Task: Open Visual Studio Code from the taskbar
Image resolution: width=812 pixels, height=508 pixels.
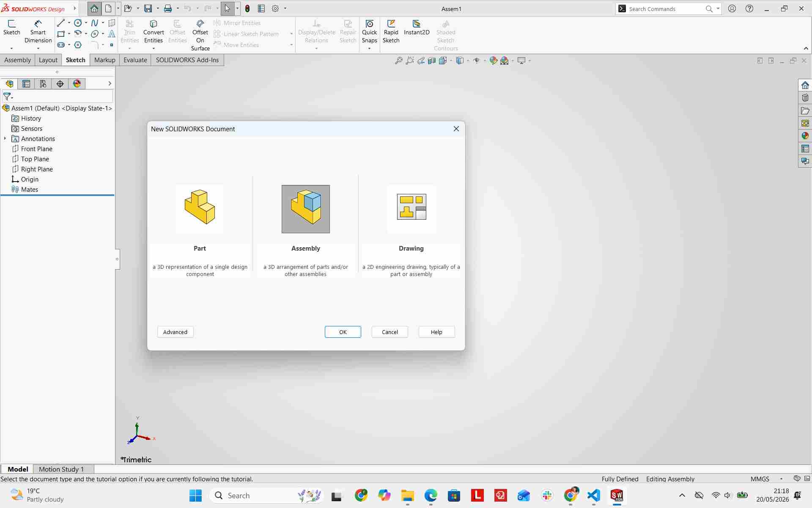Action: tap(594, 495)
